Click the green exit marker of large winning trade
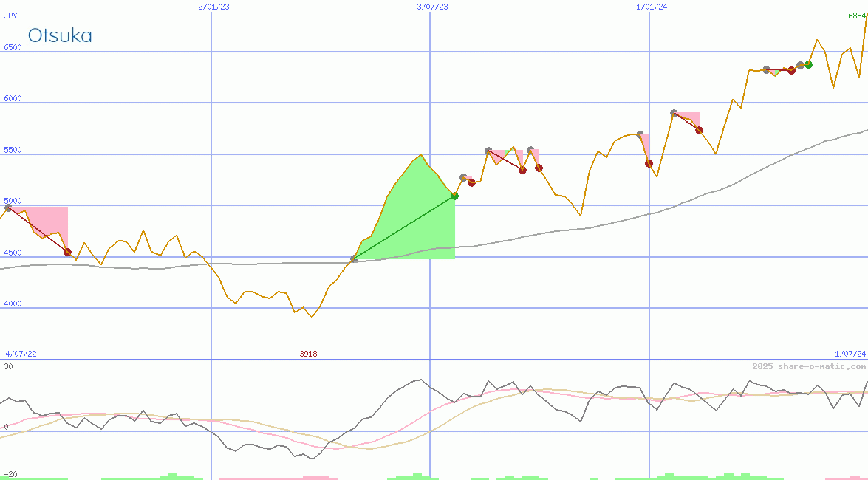Viewport: 868px width, 480px height. tap(454, 196)
